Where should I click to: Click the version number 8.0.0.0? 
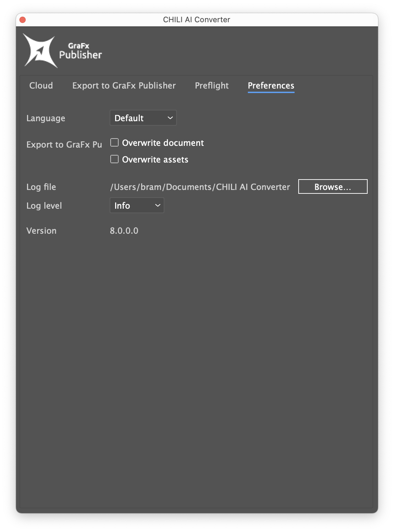click(124, 231)
